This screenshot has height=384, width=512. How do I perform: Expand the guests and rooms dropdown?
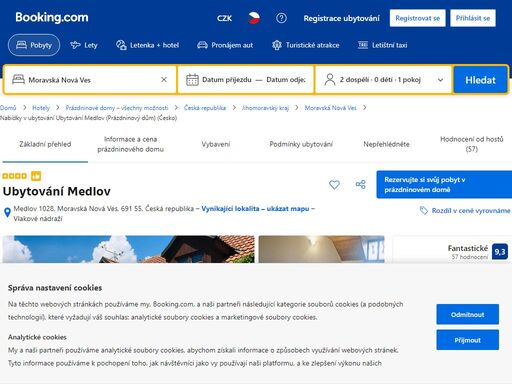click(x=384, y=80)
